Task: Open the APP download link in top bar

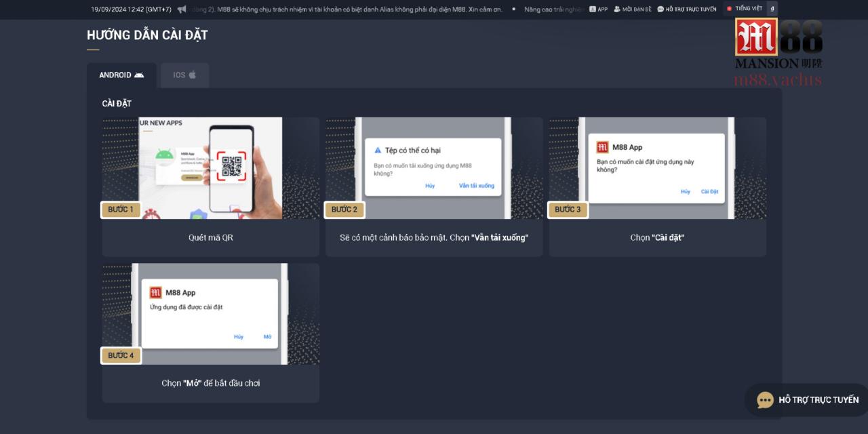Action: pos(598,9)
